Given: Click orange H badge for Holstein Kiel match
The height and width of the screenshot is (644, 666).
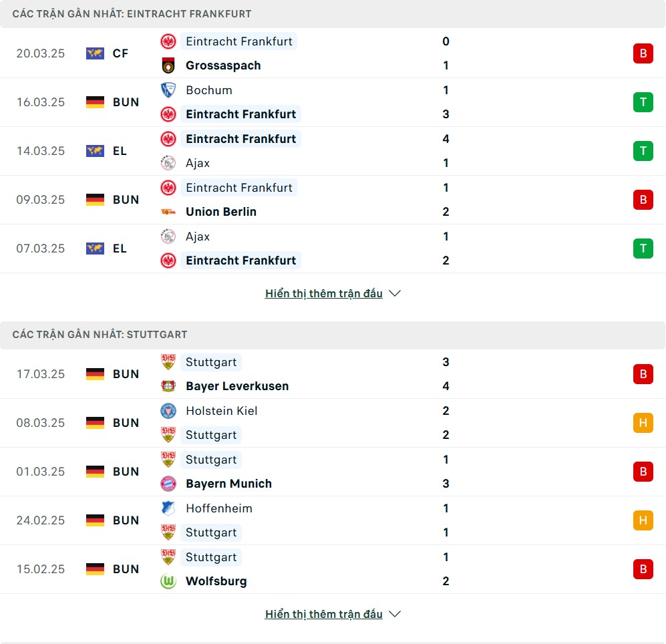Looking at the screenshot, I should [x=643, y=423].
